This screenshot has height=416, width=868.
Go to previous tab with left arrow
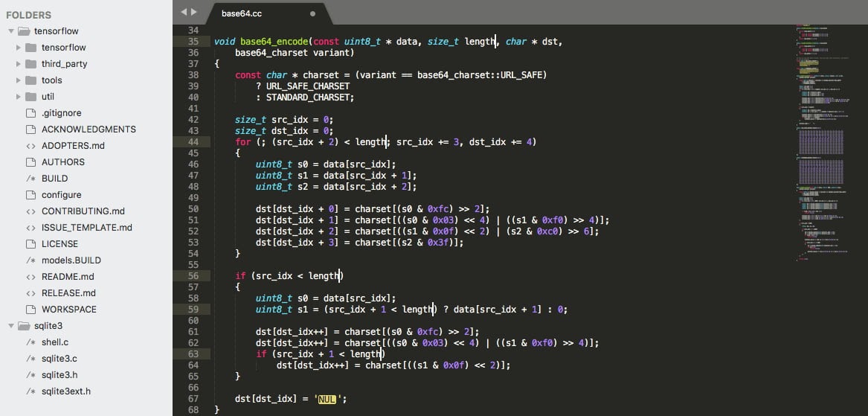[184, 12]
